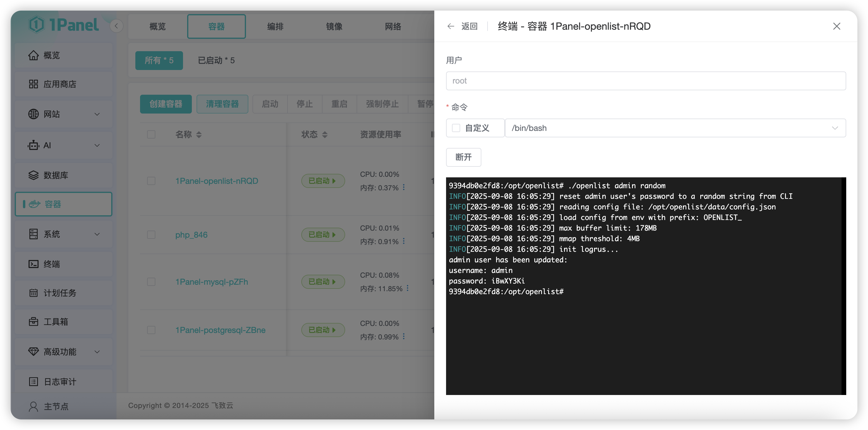Click the back arrow icon labeled 返回

pos(450,26)
